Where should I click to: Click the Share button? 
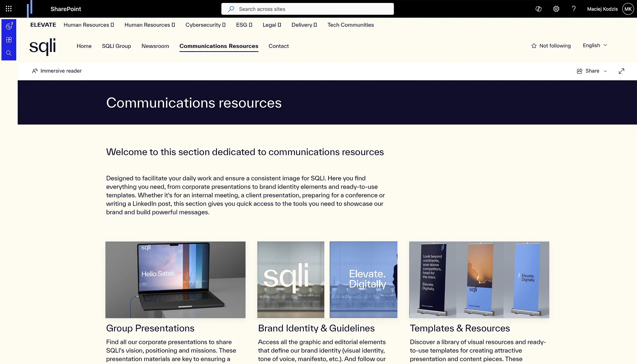[x=588, y=71]
